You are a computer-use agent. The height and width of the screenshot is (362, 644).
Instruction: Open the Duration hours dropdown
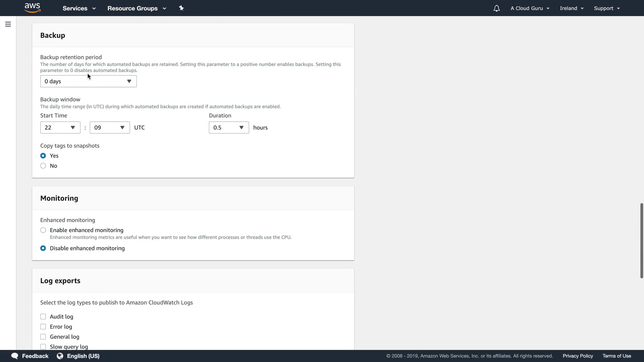click(x=229, y=128)
